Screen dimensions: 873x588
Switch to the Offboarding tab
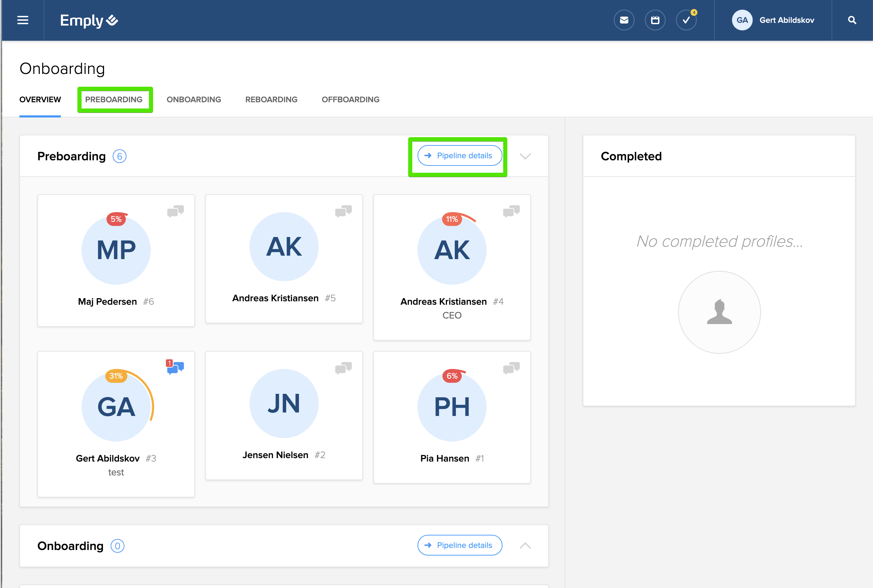[x=350, y=99]
